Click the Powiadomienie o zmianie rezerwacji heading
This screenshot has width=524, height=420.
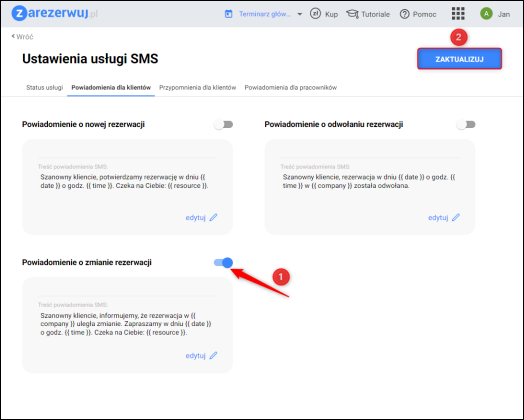pos(87,262)
